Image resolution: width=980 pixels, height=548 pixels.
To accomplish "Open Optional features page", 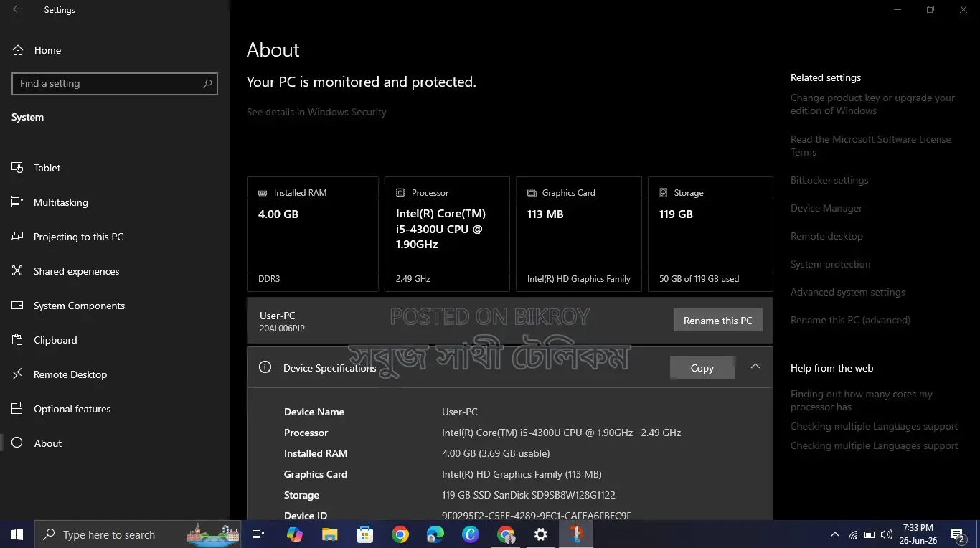I will [x=115, y=409].
